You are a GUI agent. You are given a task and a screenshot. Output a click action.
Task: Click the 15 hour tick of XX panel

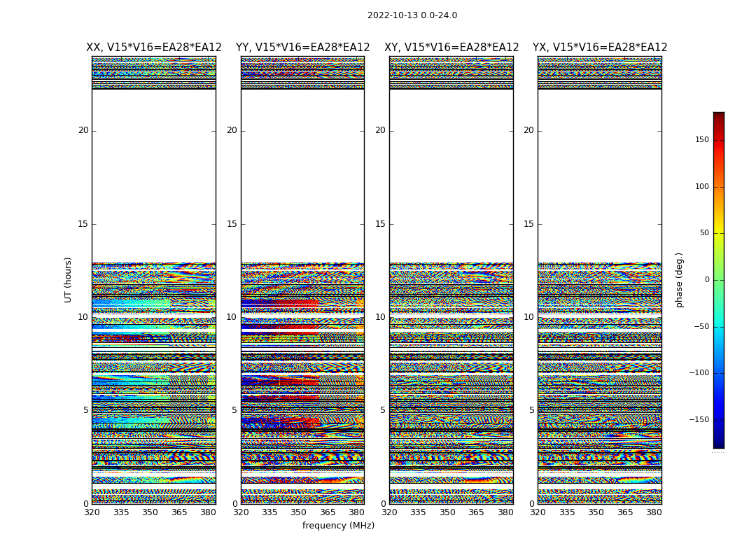pyautogui.click(x=83, y=224)
